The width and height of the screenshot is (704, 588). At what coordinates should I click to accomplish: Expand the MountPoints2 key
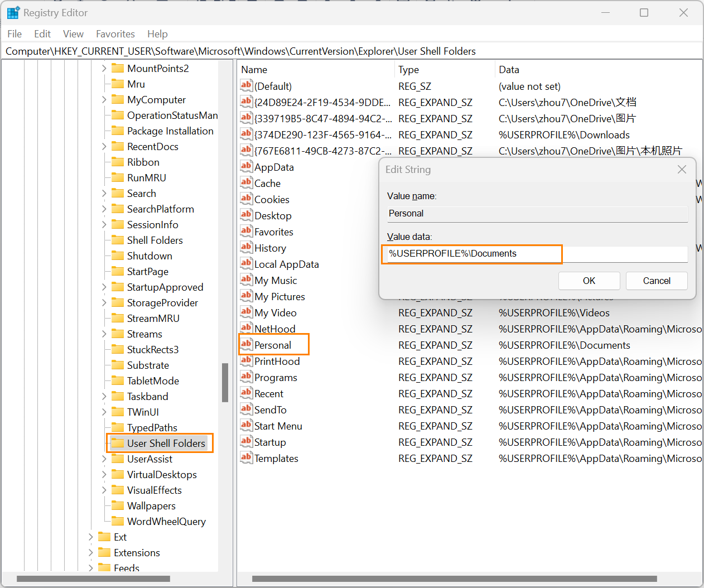[104, 68]
